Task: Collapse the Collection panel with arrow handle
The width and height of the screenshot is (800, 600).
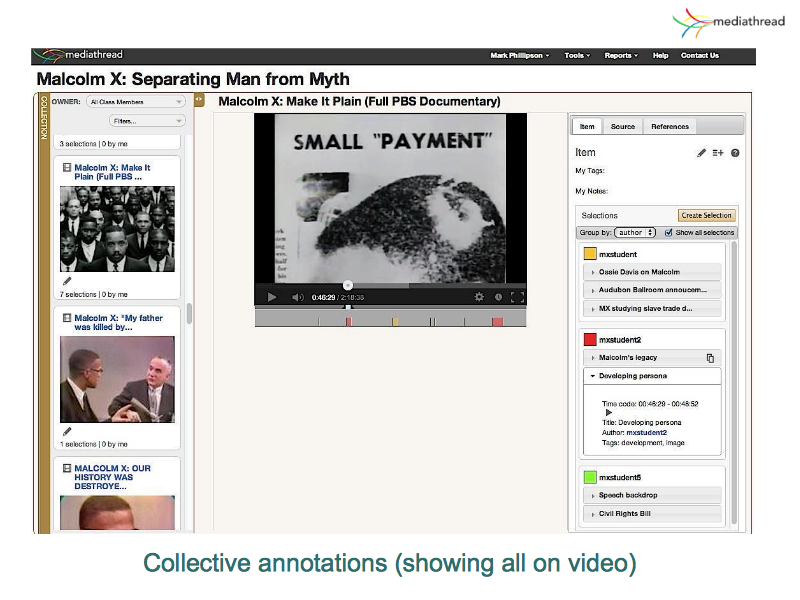Action: 199,100
